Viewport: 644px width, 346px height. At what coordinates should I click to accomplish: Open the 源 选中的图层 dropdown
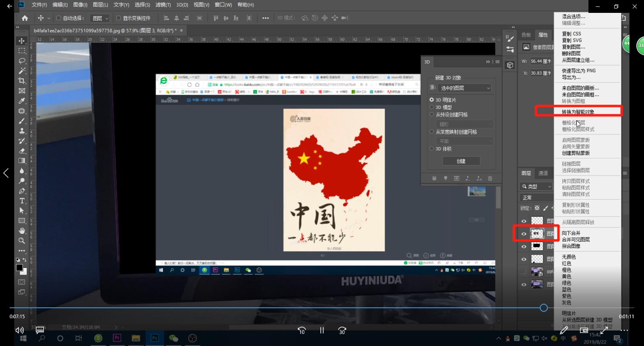point(465,88)
